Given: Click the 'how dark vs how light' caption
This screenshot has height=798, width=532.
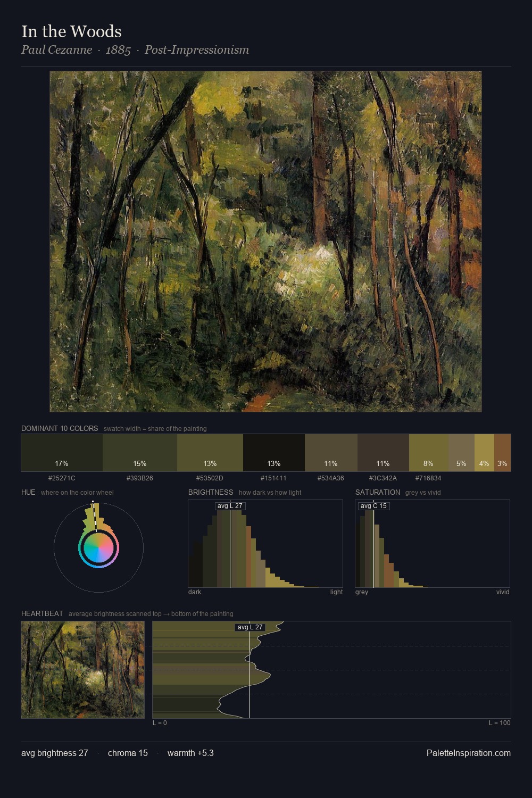Looking at the screenshot, I should [270, 493].
